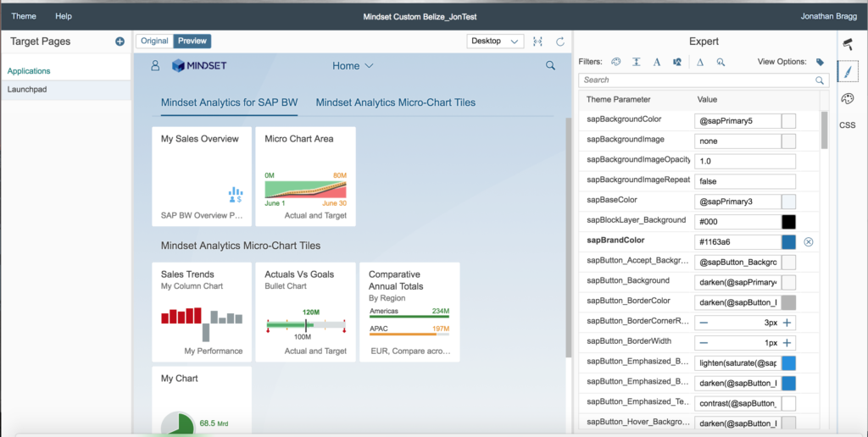This screenshot has height=437, width=868.
Task: Open the Quick theming paint roller panel
Action: [x=848, y=44]
